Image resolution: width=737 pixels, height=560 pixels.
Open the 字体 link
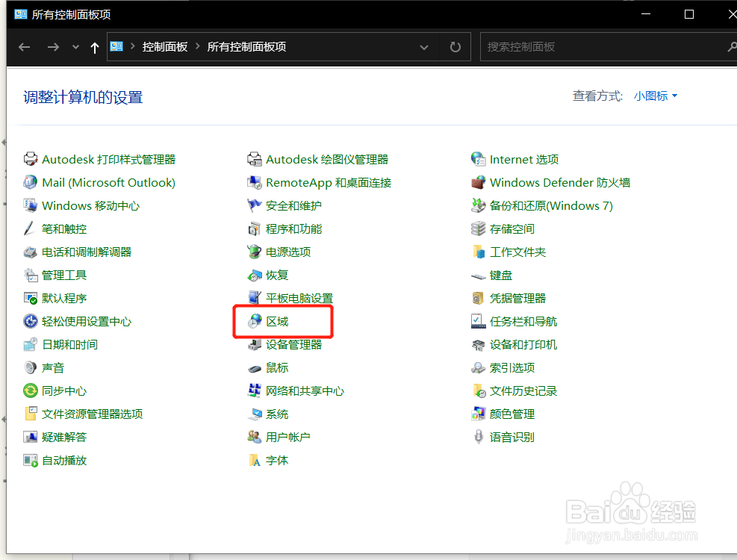point(277,460)
